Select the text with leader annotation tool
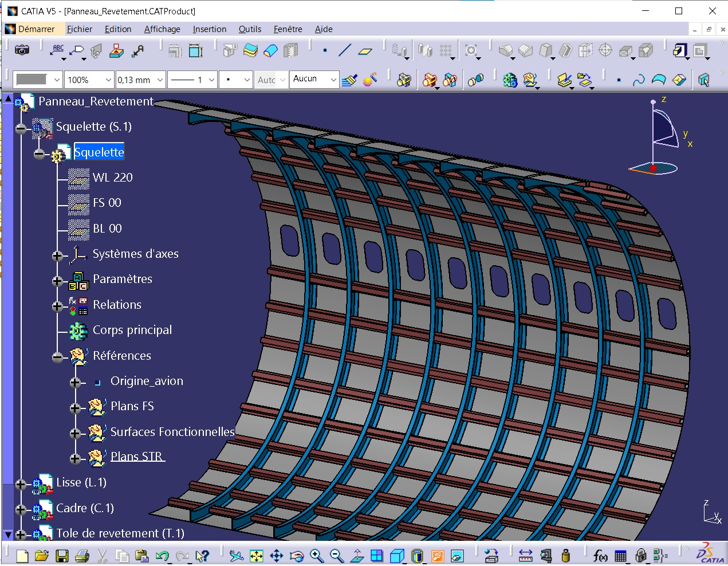728x566 pixels. coord(57,50)
